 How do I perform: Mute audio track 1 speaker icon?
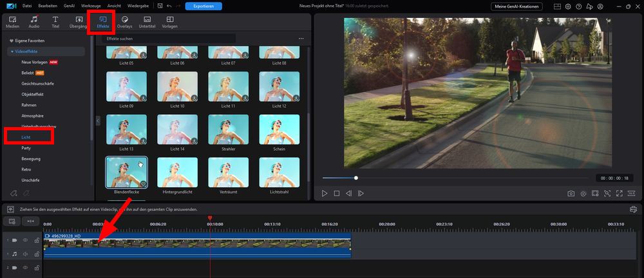[26, 254]
